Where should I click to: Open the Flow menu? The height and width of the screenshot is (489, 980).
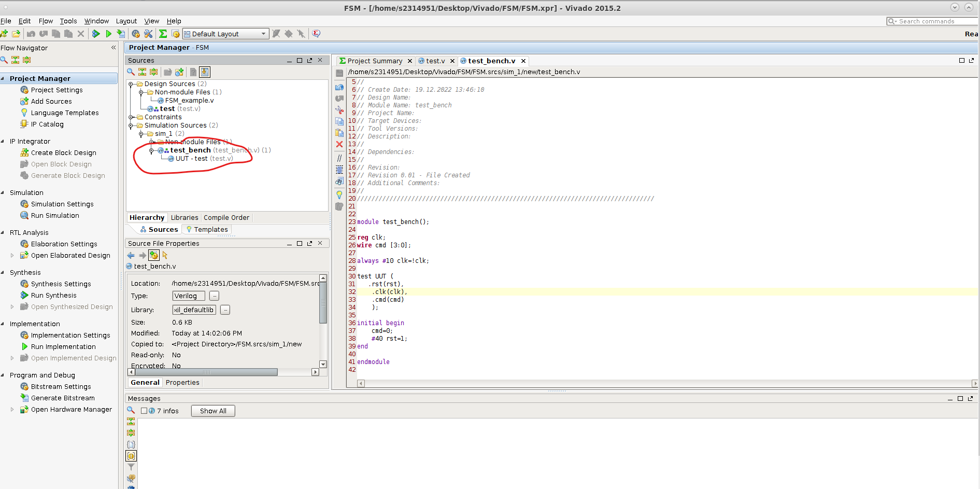click(46, 21)
